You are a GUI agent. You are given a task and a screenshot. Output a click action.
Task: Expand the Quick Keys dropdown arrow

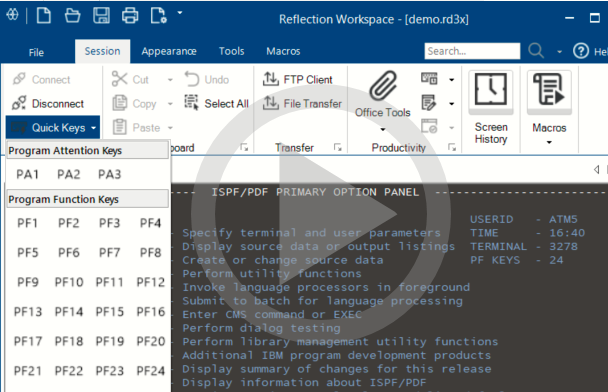pyautogui.click(x=93, y=128)
